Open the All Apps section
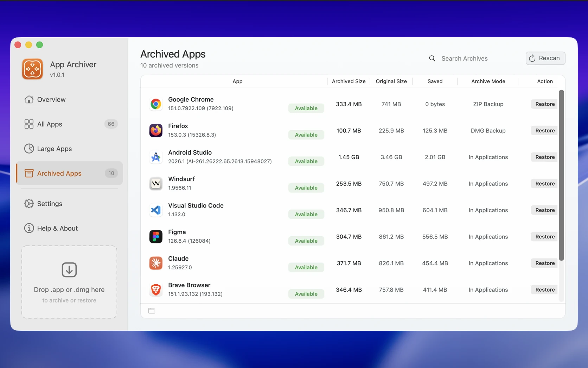Screen dimensions: 588x368 click(69, 124)
